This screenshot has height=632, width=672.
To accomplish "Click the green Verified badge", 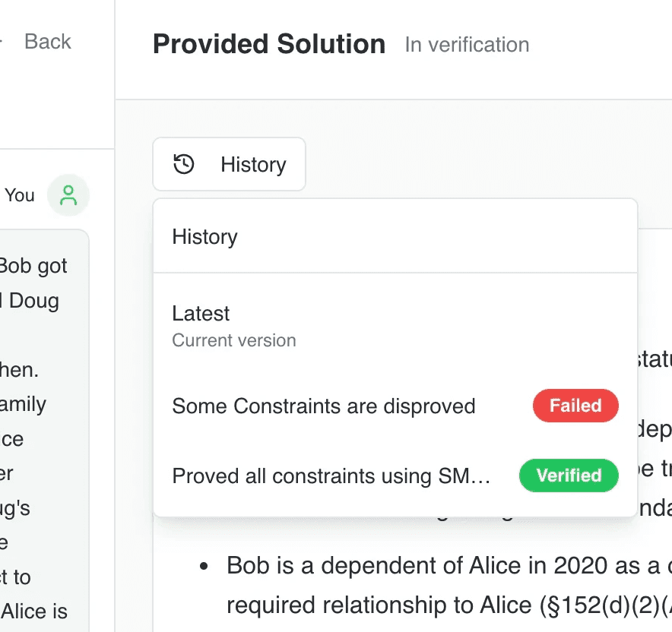I will [x=569, y=476].
